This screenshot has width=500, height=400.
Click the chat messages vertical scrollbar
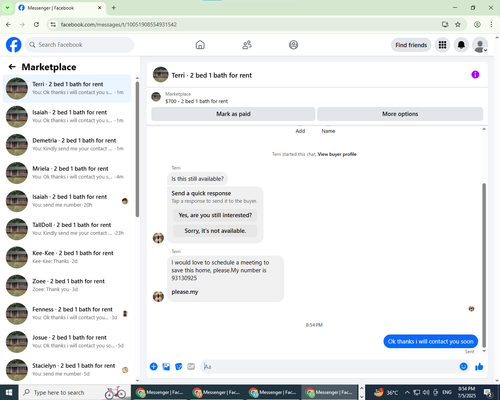(484, 265)
